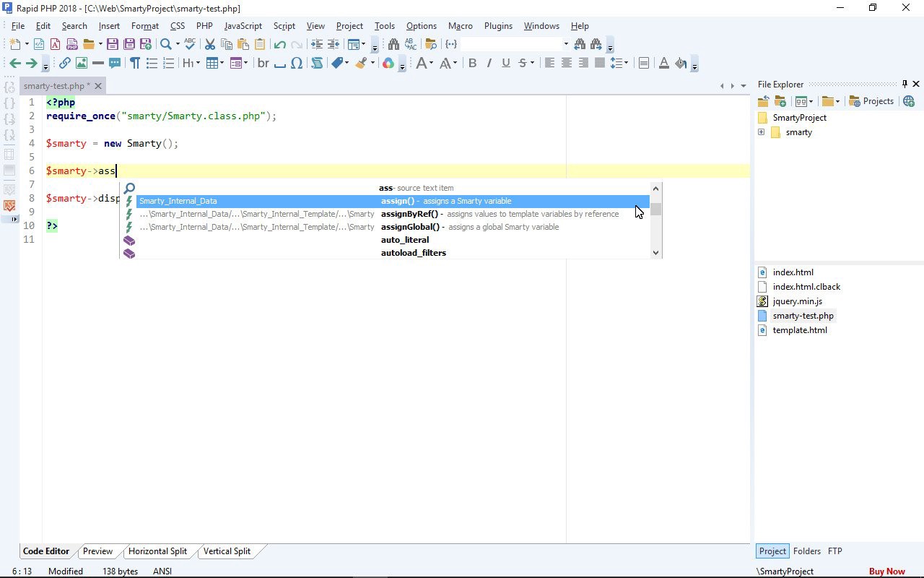Click the Save file icon in the toolbar
The image size is (924, 578).
coord(113,45)
